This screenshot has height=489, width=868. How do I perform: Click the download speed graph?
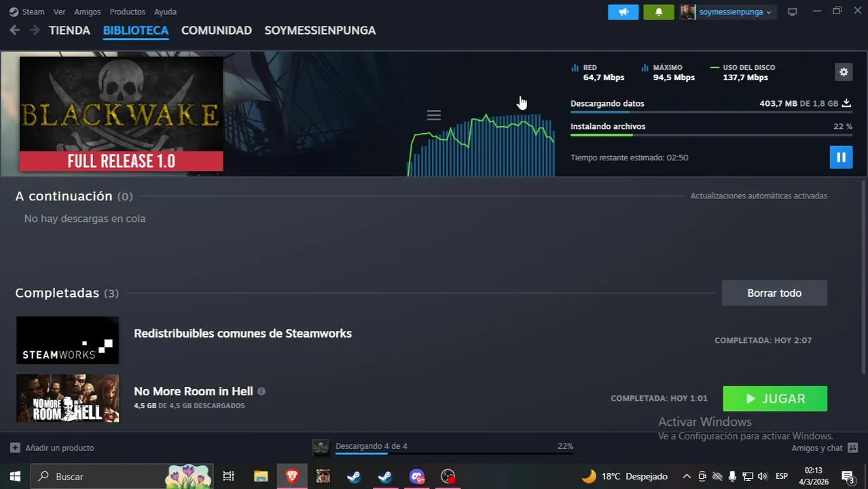click(x=482, y=145)
